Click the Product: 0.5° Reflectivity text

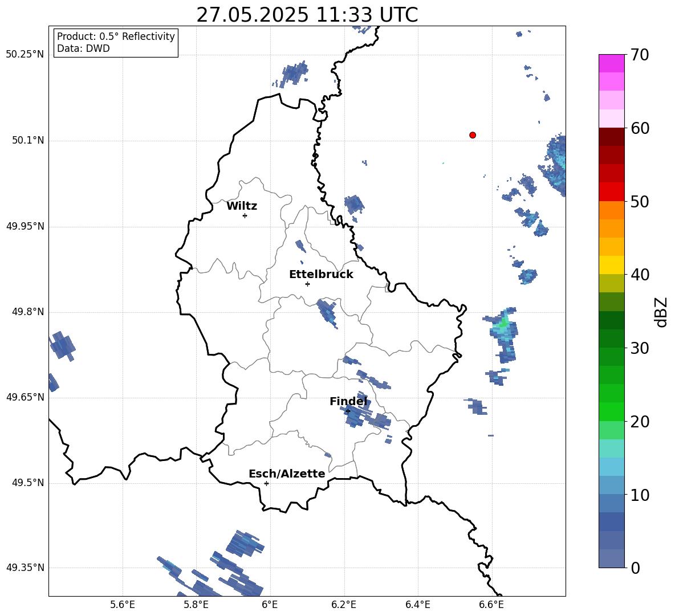coord(116,36)
